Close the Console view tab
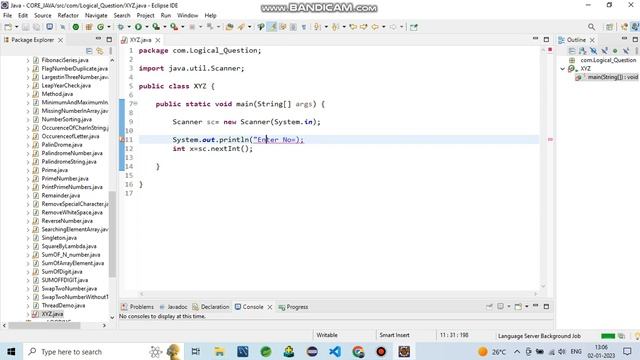The width and height of the screenshot is (640, 360). (270, 307)
